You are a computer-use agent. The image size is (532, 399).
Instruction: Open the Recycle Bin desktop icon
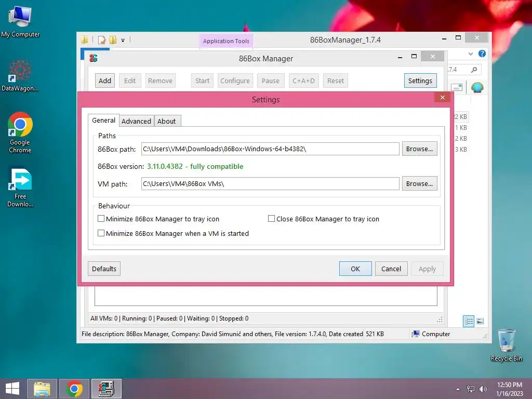[x=506, y=345]
